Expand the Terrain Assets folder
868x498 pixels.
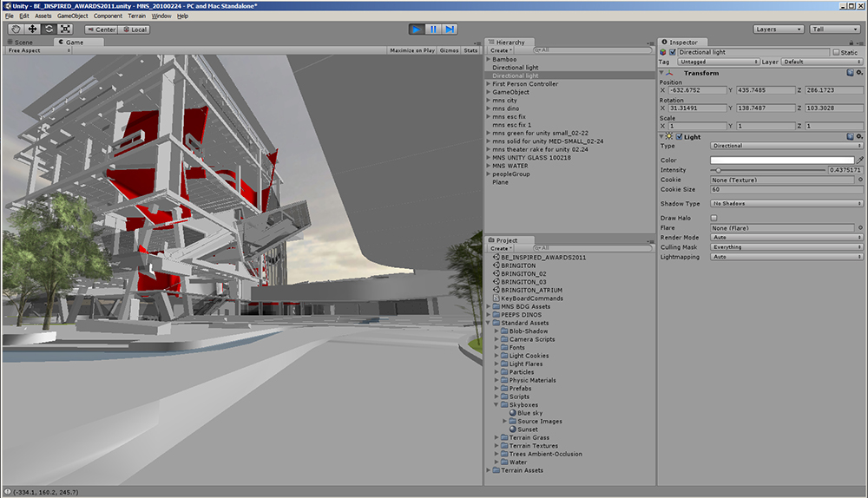click(489, 470)
